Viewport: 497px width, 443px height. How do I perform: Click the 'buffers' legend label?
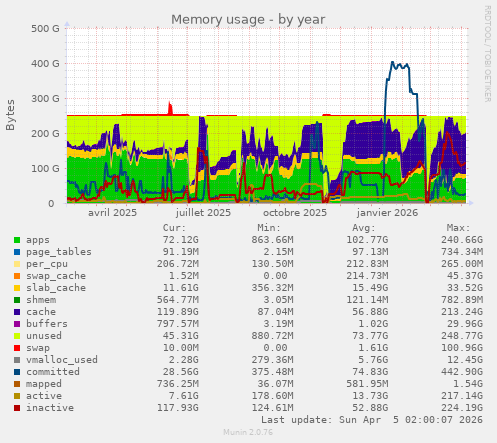(x=47, y=324)
